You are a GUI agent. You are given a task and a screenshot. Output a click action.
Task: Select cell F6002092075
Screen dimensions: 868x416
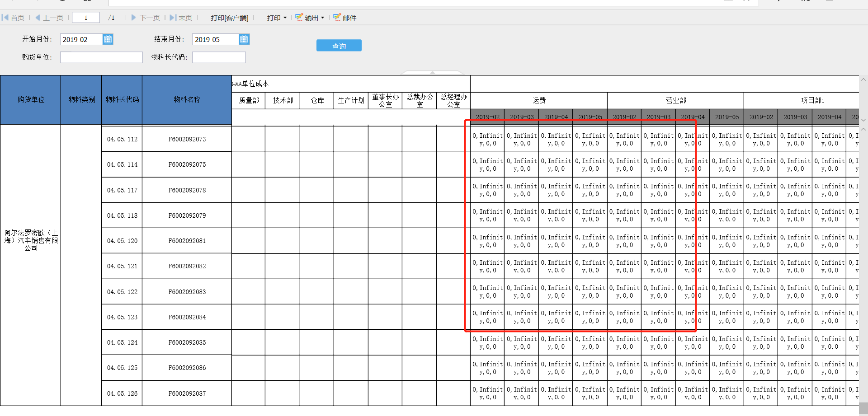[187, 164]
